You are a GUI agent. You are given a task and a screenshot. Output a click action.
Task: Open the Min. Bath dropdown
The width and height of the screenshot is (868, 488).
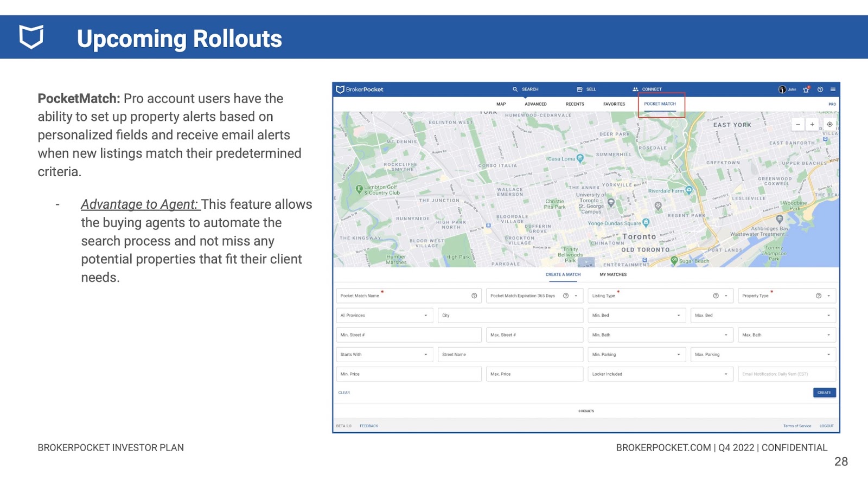tap(661, 335)
